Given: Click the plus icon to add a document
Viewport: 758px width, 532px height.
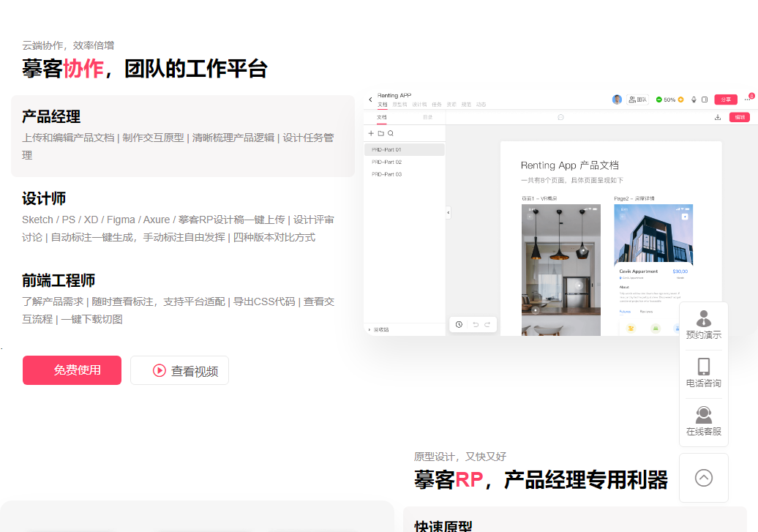Looking at the screenshot, I should coord(371,133).
